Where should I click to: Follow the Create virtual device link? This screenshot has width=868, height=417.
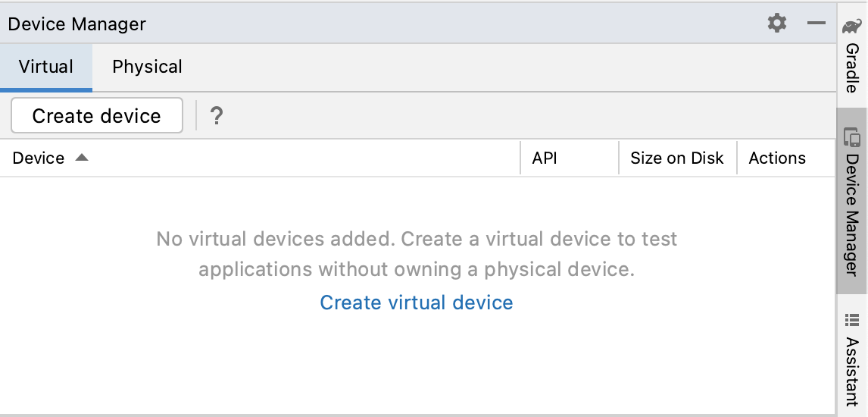point(417,303)
